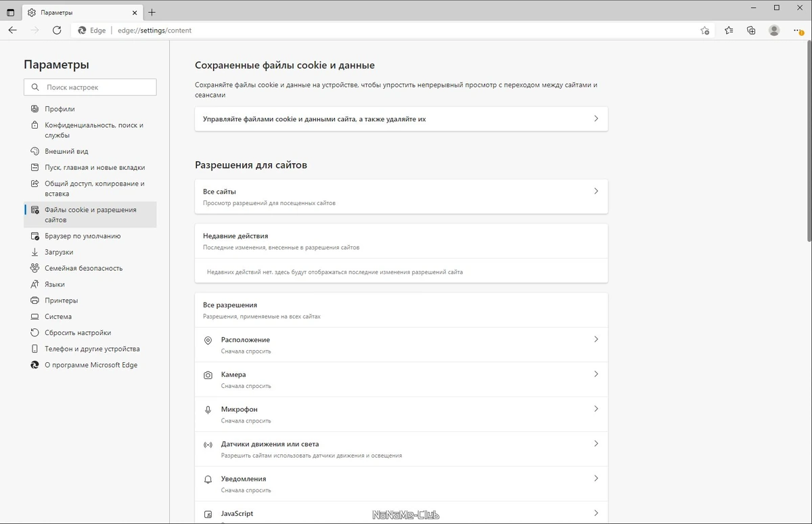Open the tab actions menu icon
Screen dimensions: 812x524
(x=10, y=12)
